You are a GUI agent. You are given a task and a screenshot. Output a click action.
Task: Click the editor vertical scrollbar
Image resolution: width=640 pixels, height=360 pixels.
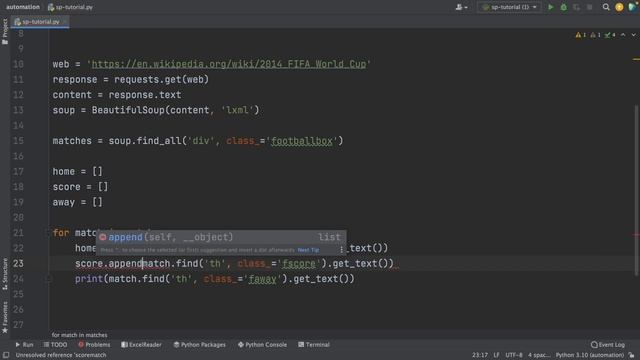636,190
